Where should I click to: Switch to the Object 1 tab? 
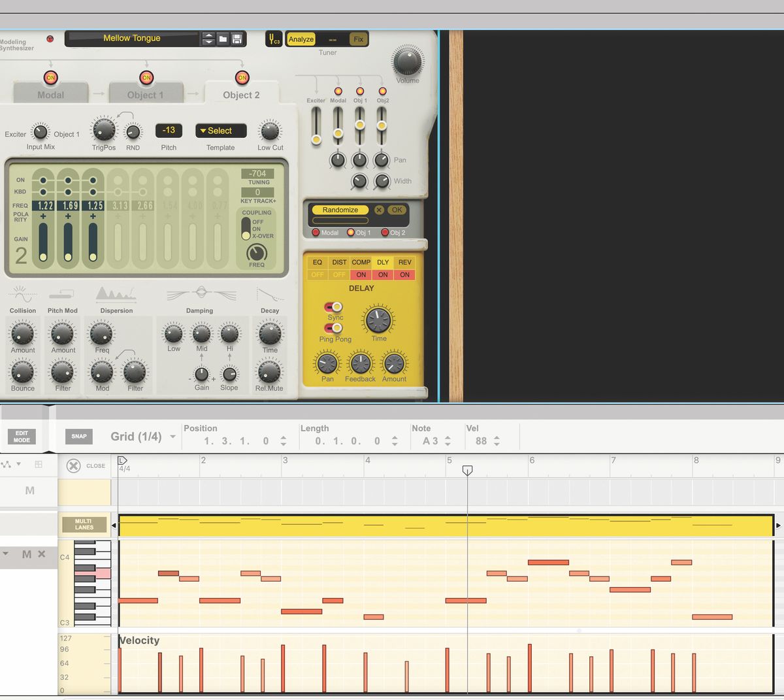[x=146, y=93]
